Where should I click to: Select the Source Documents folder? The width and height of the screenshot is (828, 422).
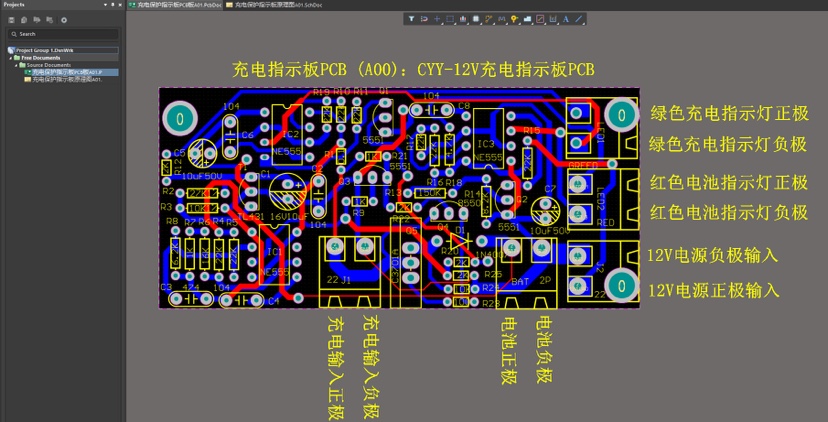(49, 65)
